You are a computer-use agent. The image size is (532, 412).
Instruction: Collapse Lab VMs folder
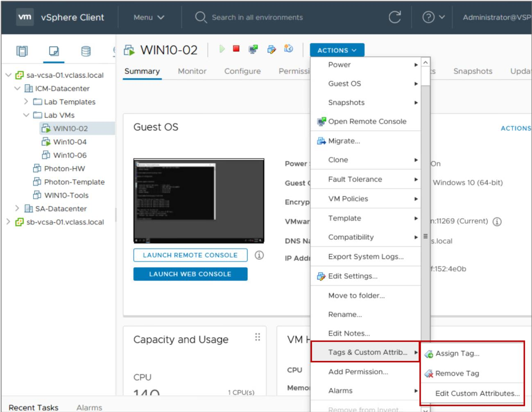[x=26, y=115]
